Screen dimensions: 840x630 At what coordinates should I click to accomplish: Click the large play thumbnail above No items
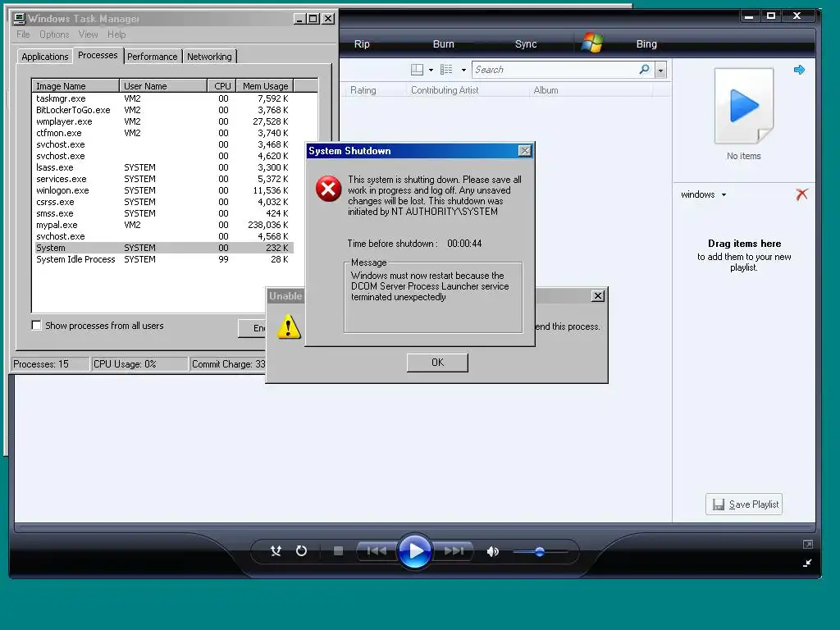tap(744, 106)
